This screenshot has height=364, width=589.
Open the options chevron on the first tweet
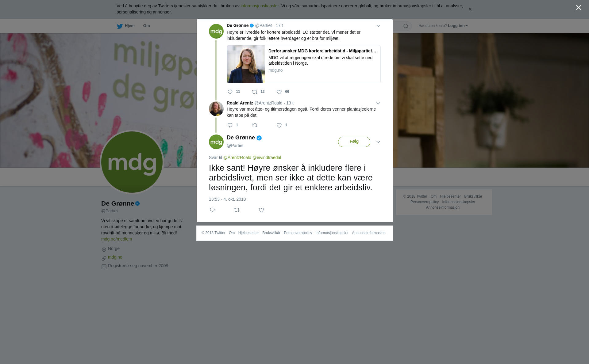[x=378, y=26]
